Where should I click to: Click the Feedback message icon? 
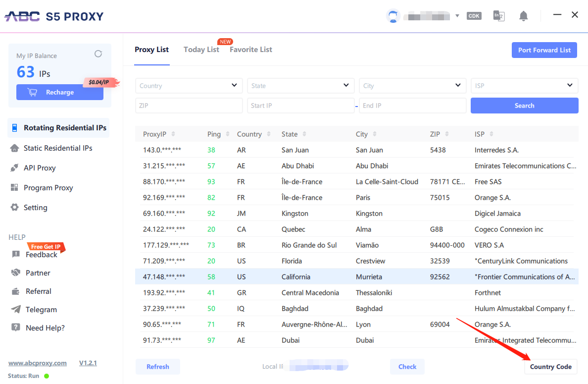16,254
